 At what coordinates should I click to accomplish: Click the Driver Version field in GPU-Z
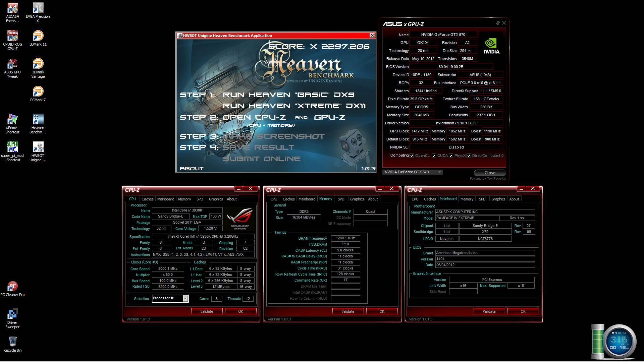coord(456,123)
